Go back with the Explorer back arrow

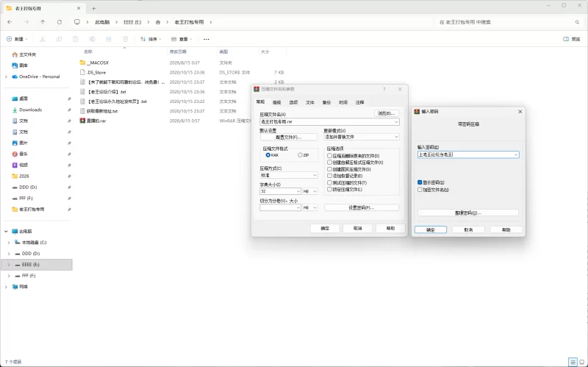[10, 22]
